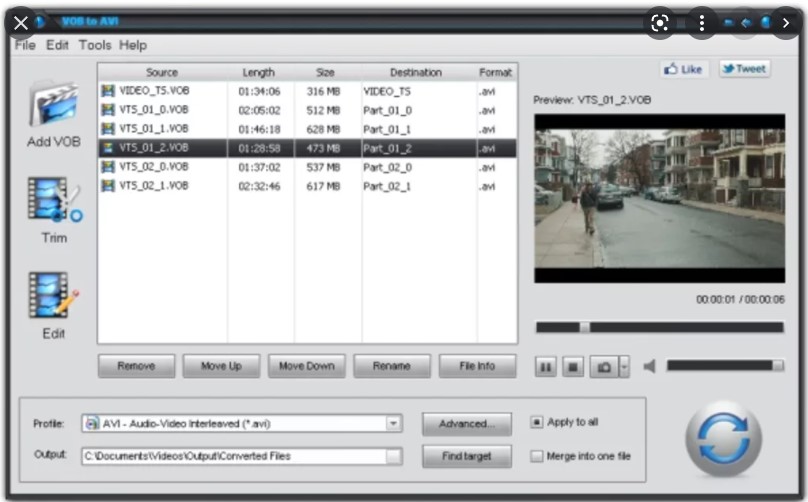
Task: Close the image viewer with the X icon
Action: (21, 23)
